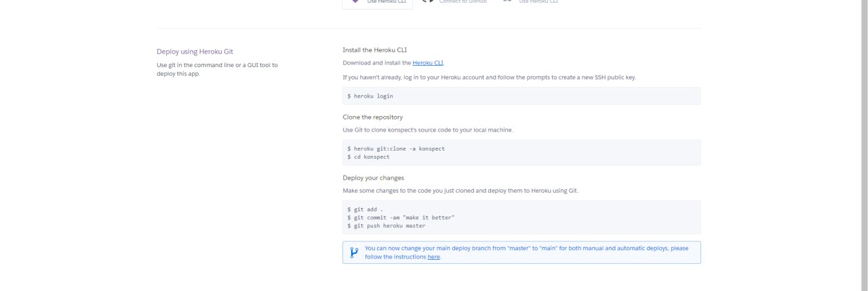Click the "Install the Heroku CLI" heading
The width and height of the screenshot is (868, 291).
pos(375,50)
